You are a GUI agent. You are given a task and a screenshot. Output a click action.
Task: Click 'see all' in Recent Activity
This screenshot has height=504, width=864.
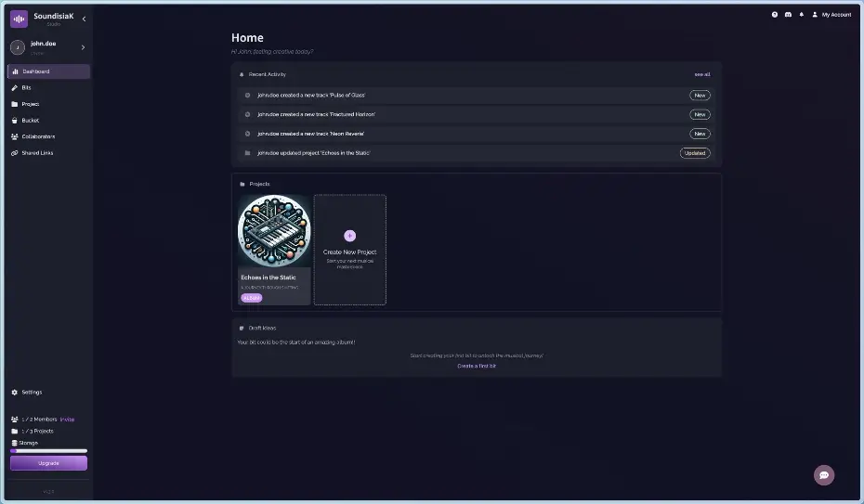pos(701,74)
